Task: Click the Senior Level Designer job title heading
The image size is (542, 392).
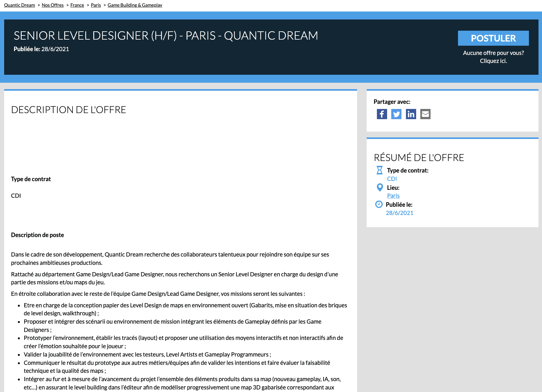Action: [x=166, y=36]
